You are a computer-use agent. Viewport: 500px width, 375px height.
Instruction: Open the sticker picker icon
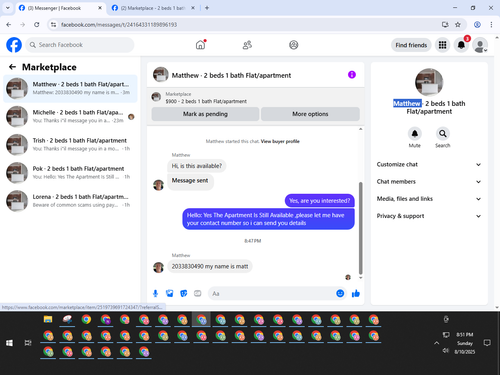tap(183, 293)
